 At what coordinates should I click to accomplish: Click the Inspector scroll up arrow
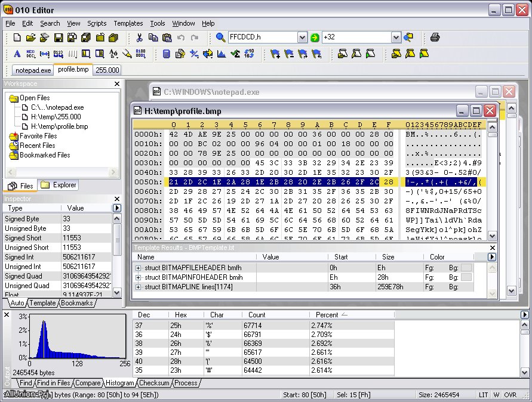coord(116,219)
